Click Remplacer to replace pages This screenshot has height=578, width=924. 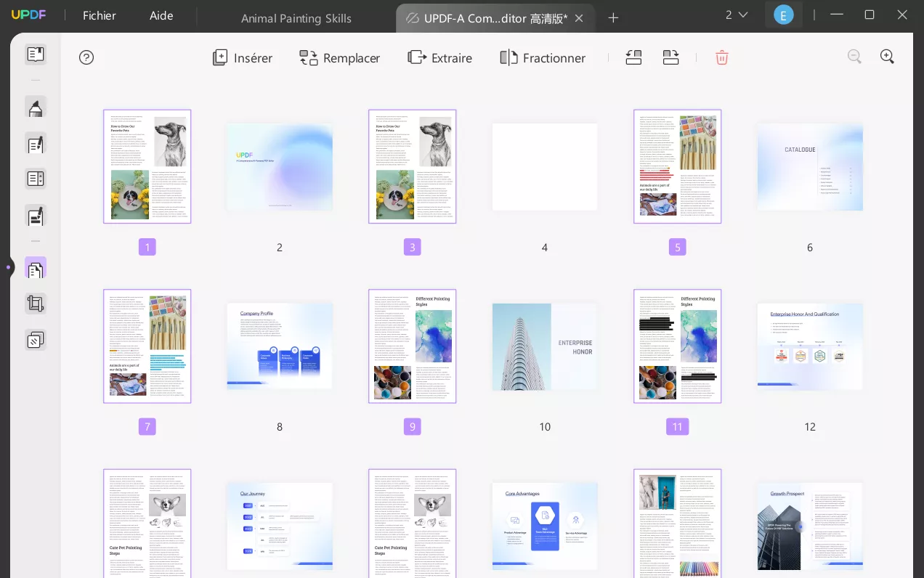pos(339,57)
